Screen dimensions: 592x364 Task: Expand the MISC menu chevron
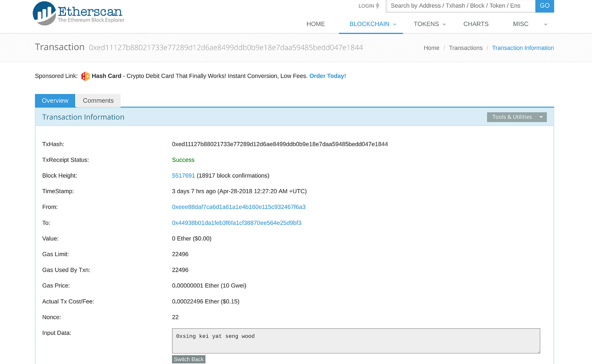546,24
